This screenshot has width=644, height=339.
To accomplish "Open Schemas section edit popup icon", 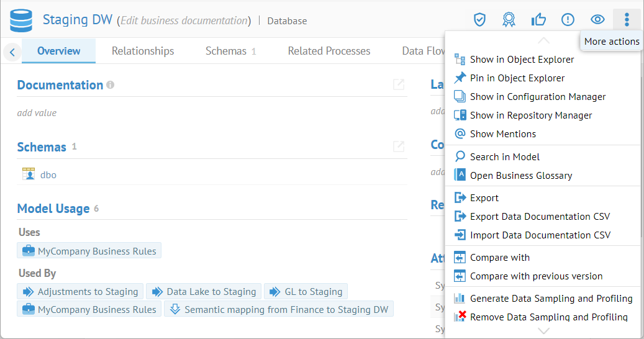I will pos(399,147).
